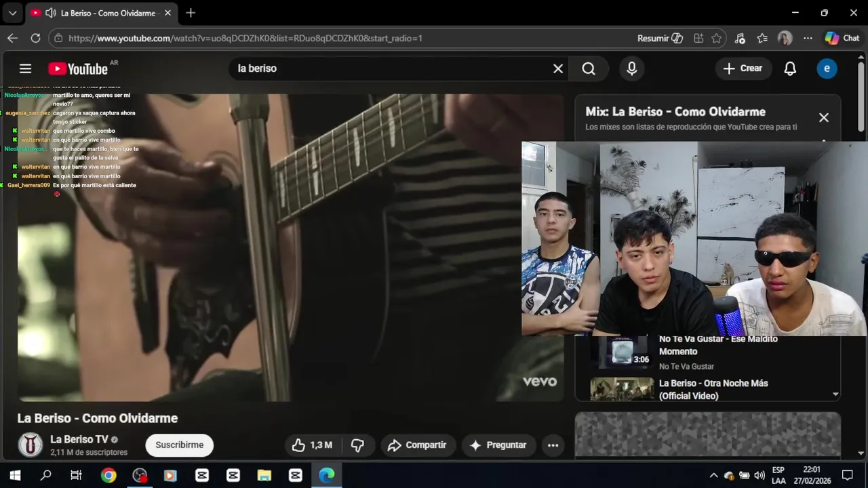Reload the current page
Image resolution: width=868 pixels, height=488 pixels.
[35, 38]
